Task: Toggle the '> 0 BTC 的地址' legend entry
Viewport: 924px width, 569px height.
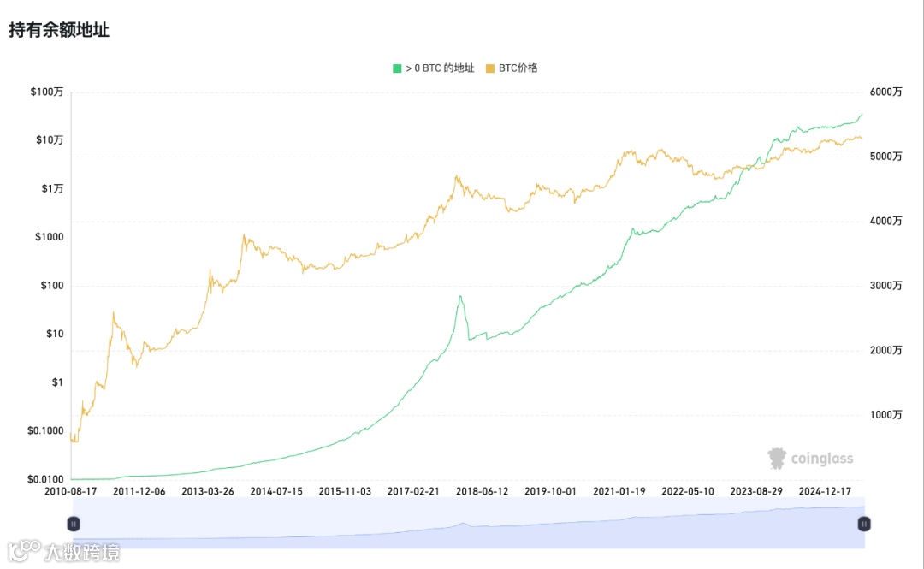Action: pyautogui.click(x=433, y=68)
